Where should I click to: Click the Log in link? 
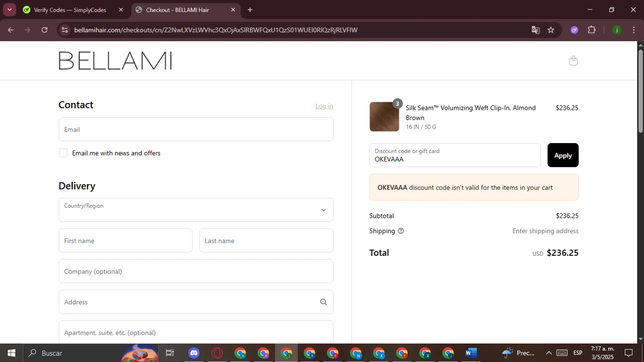tap(324, 106)
